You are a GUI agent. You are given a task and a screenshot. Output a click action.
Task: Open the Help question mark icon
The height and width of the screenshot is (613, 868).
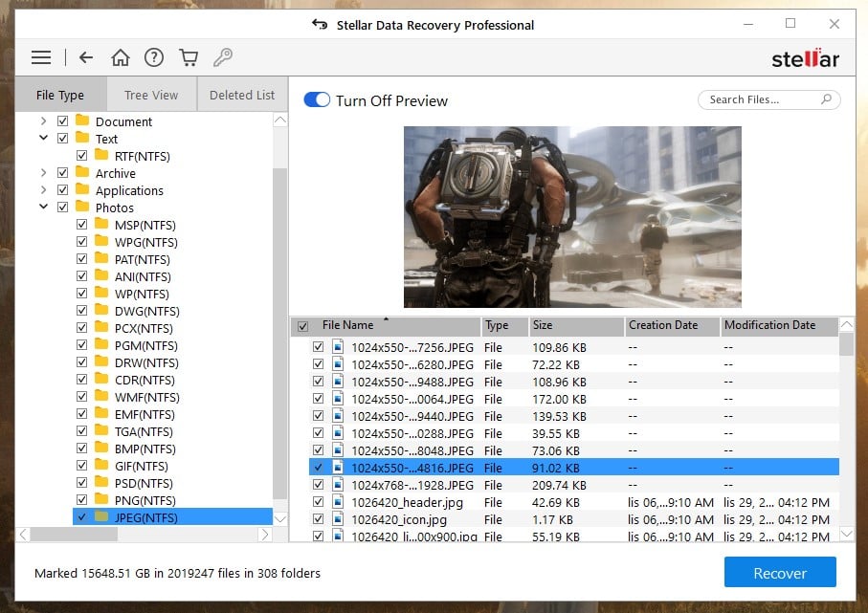154,57
